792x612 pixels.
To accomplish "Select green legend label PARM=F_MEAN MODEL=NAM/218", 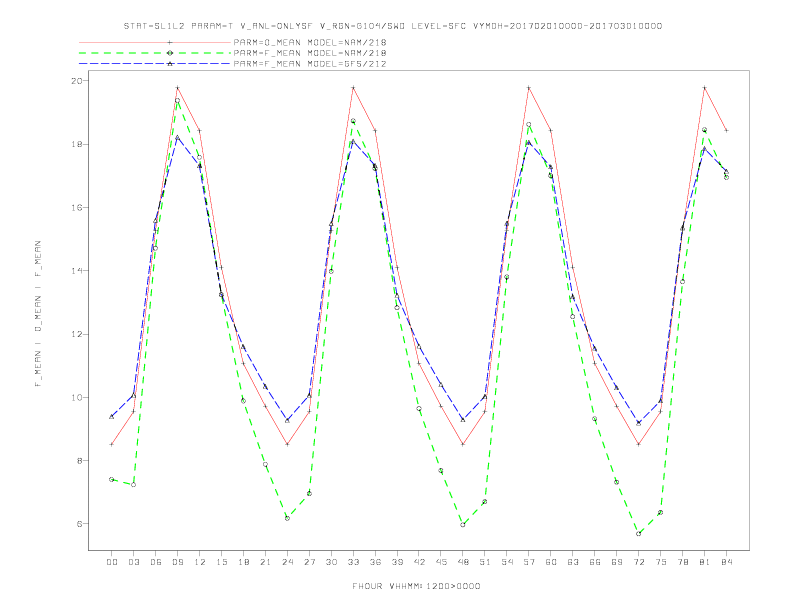I will pos(310,53).
